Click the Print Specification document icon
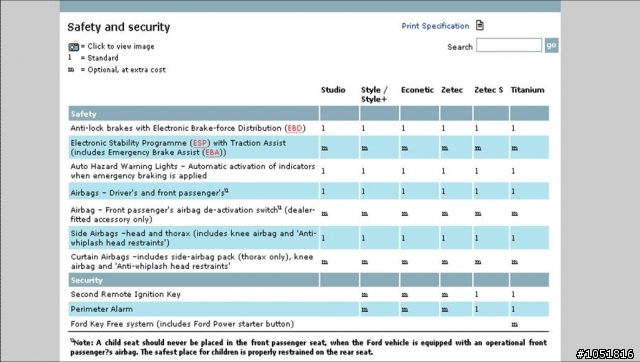Image resolution: width=640 pixels, height=362 pixels. 480,25
